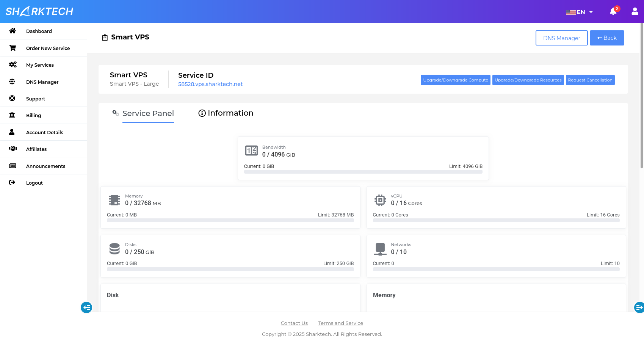Click the Smart VPS clipboard icon
Screen dimensions: 644x345
[105, 38]
